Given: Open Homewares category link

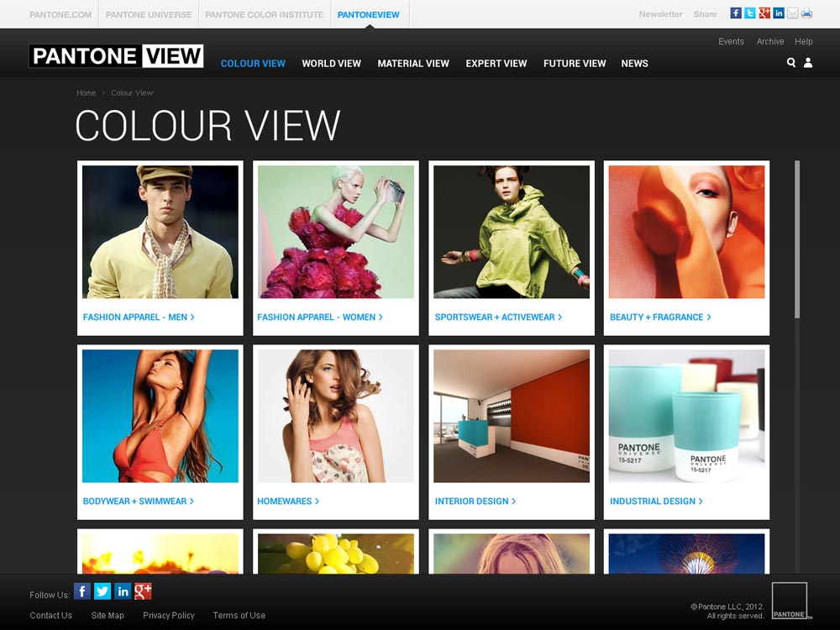Looking at the screenshot, I should click(288, 501).
